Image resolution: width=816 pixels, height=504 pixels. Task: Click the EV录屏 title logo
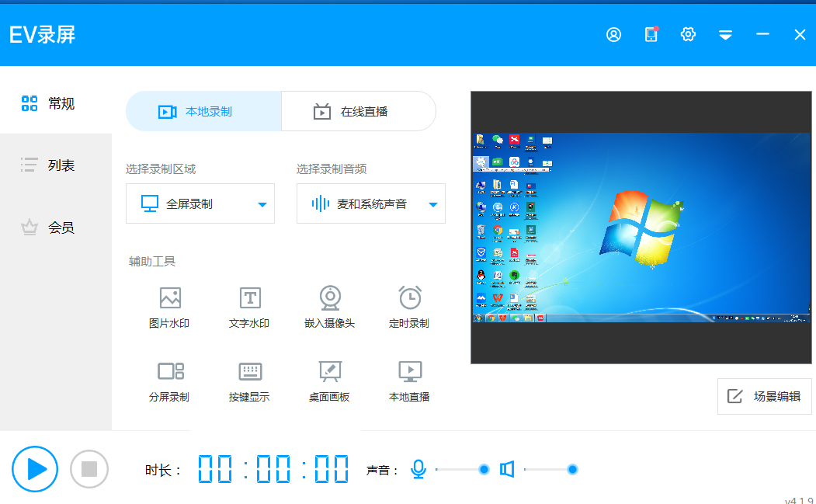42,35
